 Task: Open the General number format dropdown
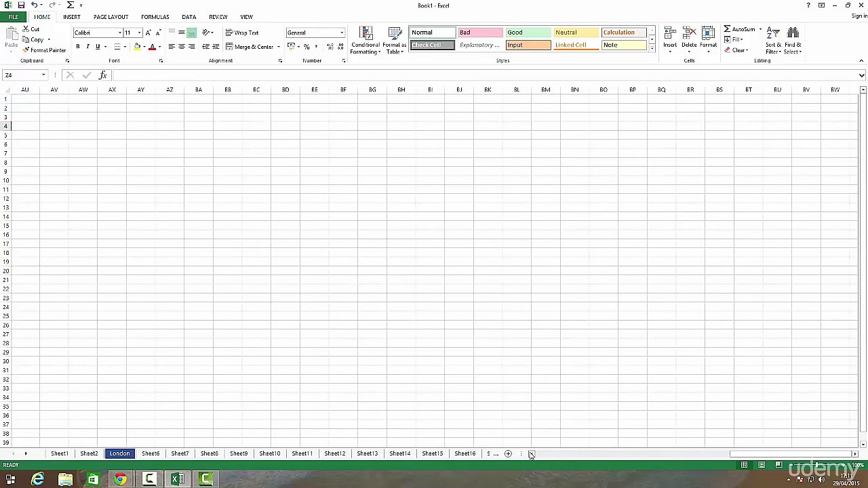pyautogui.click(x=342, y=33)
